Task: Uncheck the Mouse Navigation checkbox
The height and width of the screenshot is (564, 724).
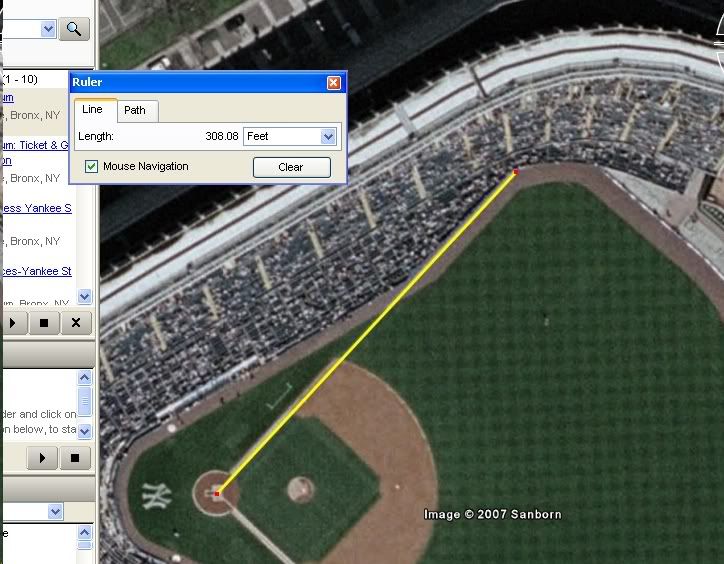Action: [x=91, y=166]
